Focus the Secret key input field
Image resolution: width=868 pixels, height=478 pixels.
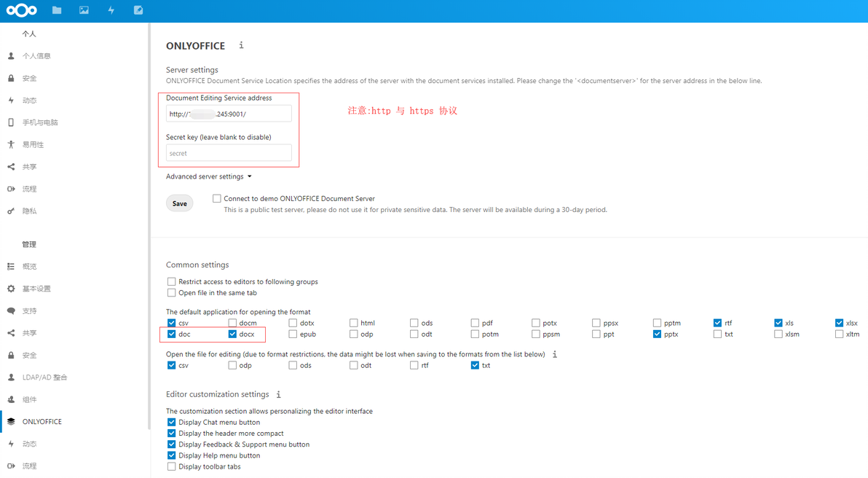pos(229,153)
